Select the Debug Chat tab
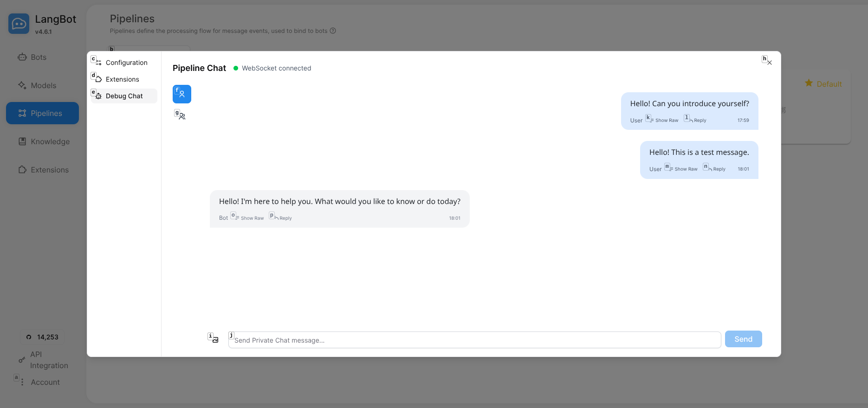The image size is (868, 408). pyautogui.click(x=124, y=96)
